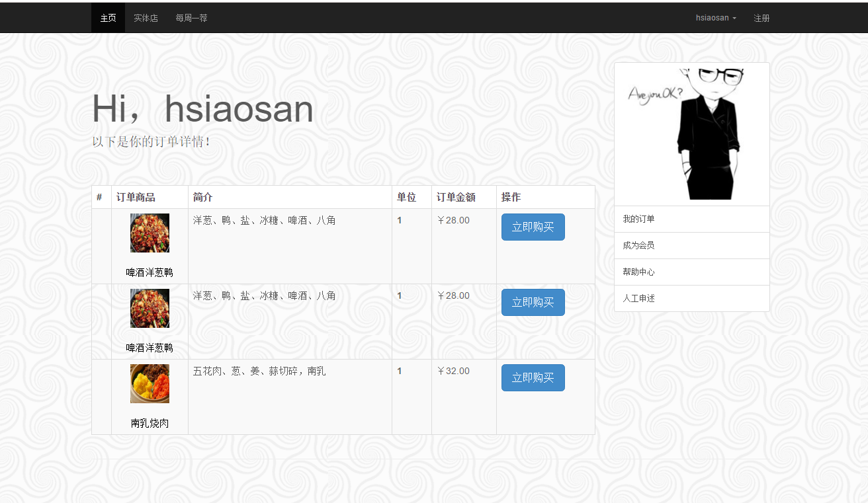The width and height of the screenshot is (868, 503).
Task: Click 立即购买 in the first 啤酒洋葱鸭 row
Action: click(x=533, y=227)
